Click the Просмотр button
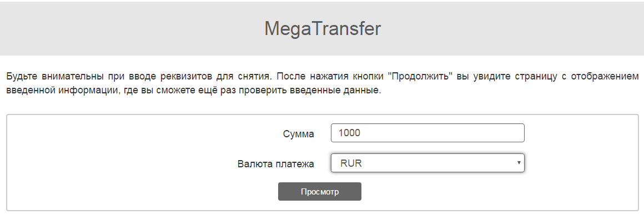 pos(320,192)
